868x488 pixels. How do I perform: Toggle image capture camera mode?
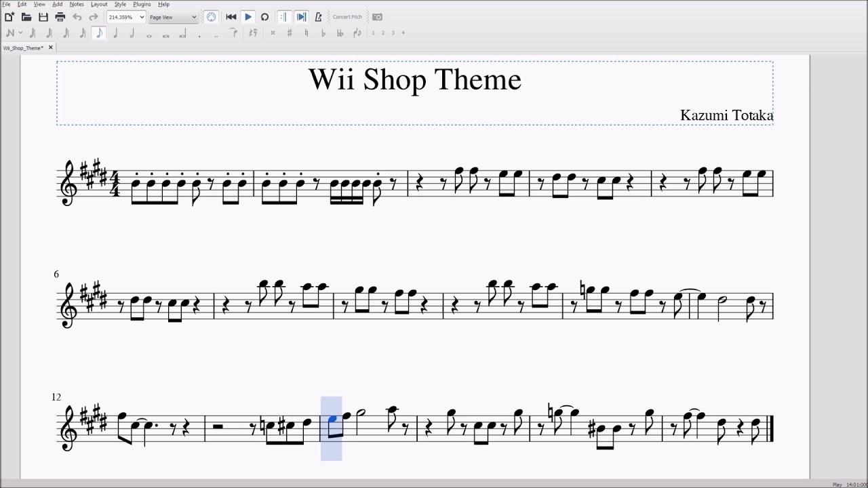[378, 17]
